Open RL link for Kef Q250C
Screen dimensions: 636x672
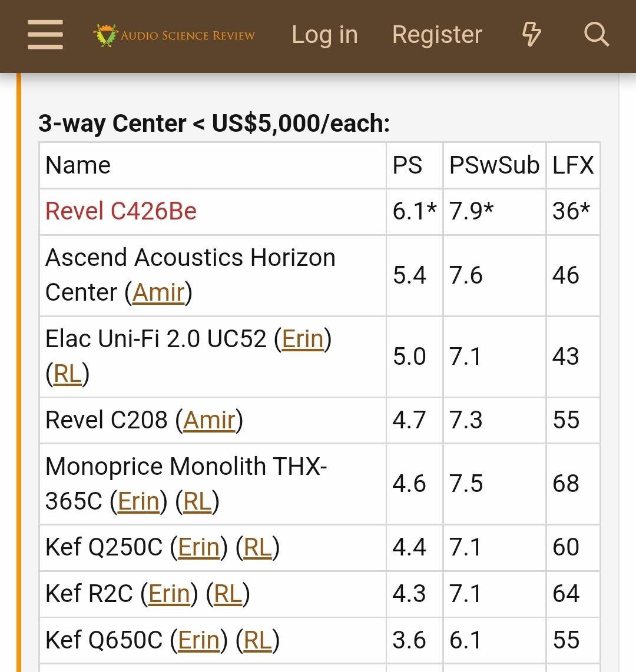click(x=257, y=547)
